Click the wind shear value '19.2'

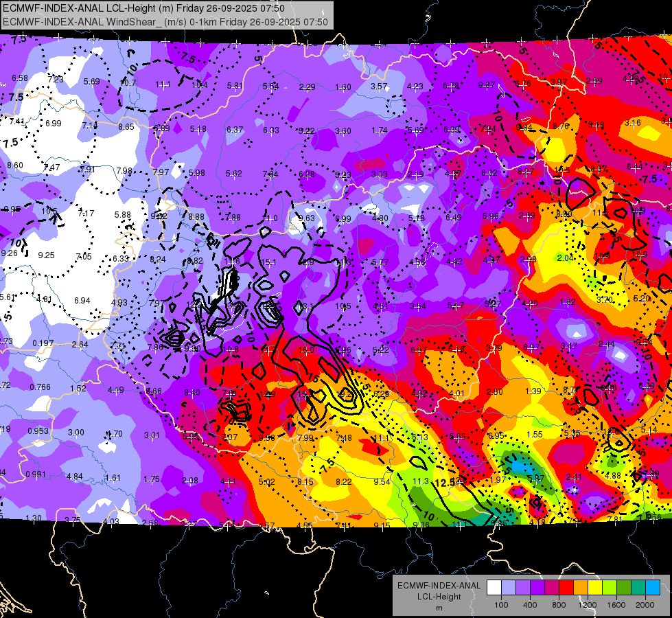coord(344,393)
